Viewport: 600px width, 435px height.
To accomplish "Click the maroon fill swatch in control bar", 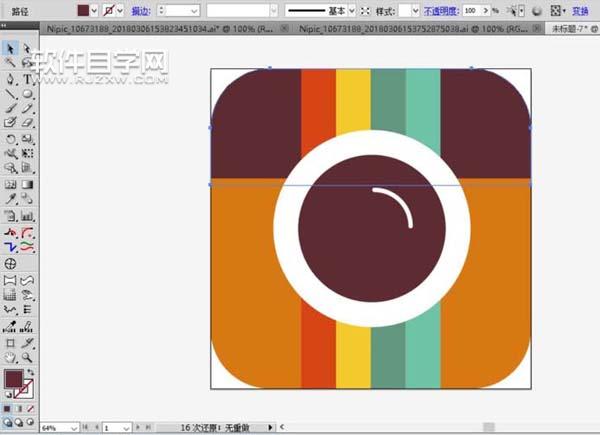I will point(82,9).
